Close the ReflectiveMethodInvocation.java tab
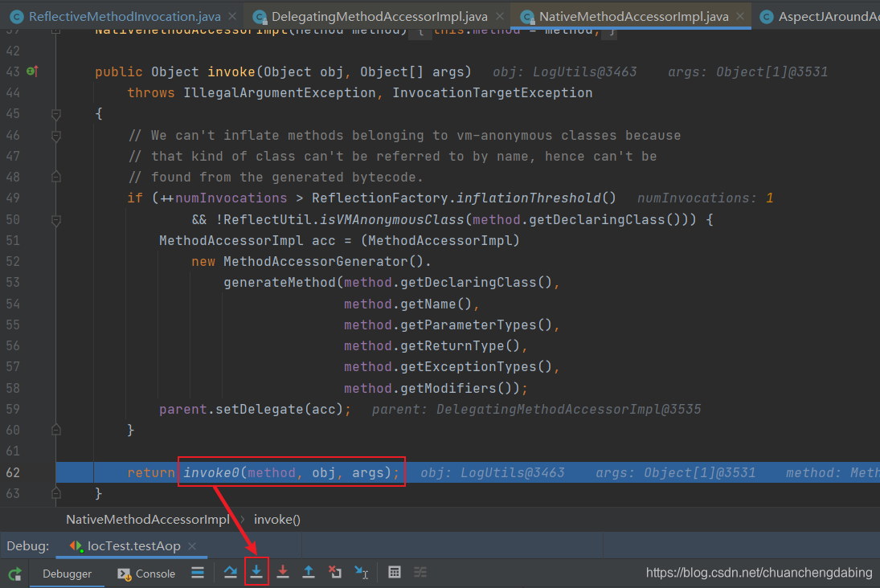 click(232, 16)
